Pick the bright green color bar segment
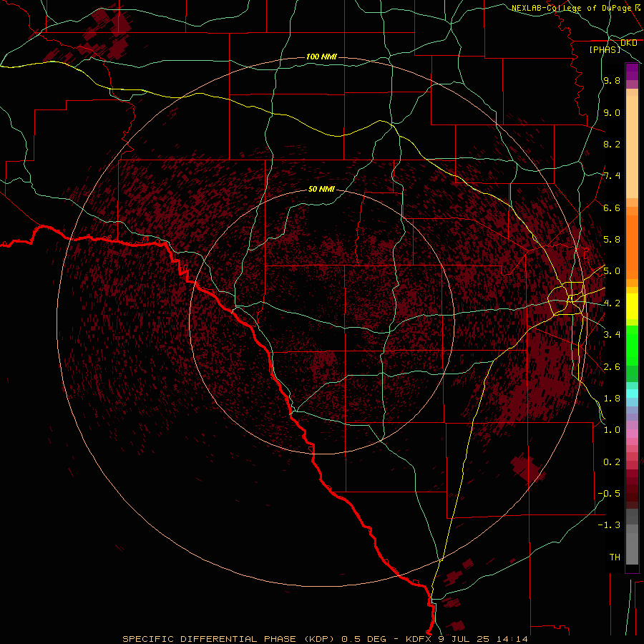The height and width of the screenshot is (644, 644). click(x=632, y=346)
